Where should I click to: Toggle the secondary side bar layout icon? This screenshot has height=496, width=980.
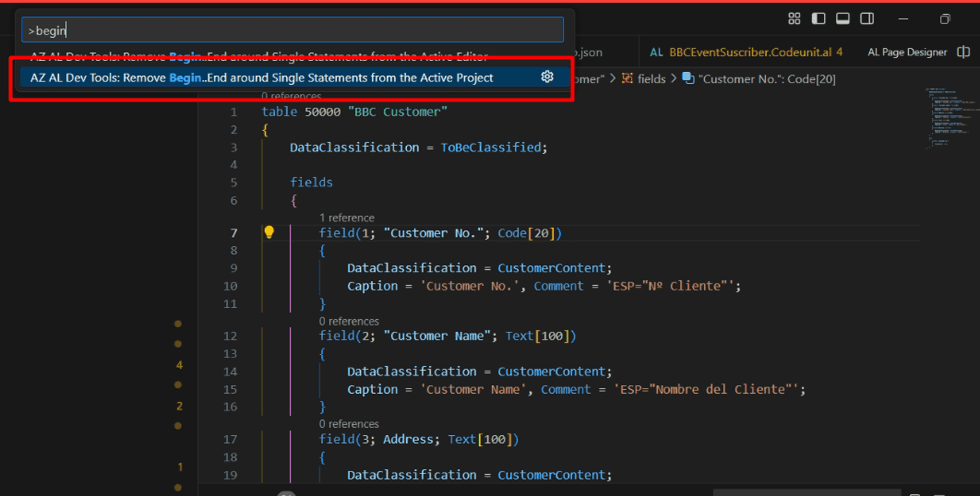pyautogui.click(x=866, y=18)
